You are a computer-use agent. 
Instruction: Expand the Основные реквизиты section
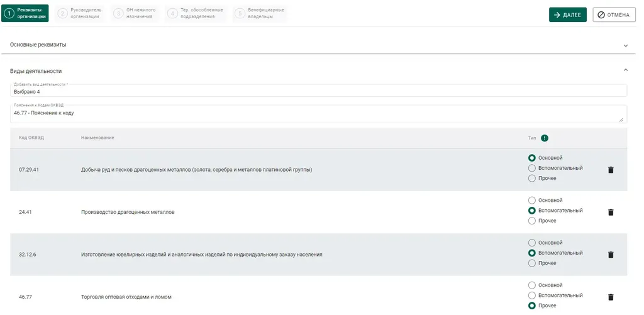pyautogui.click(x=625, y=45)
